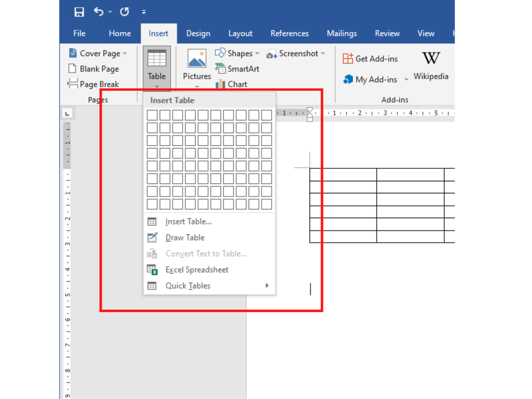The width and height of the screenshot is (532, 399).
Task: Click the Save icon
Action: pyautogui.click(x=79, y=12)
